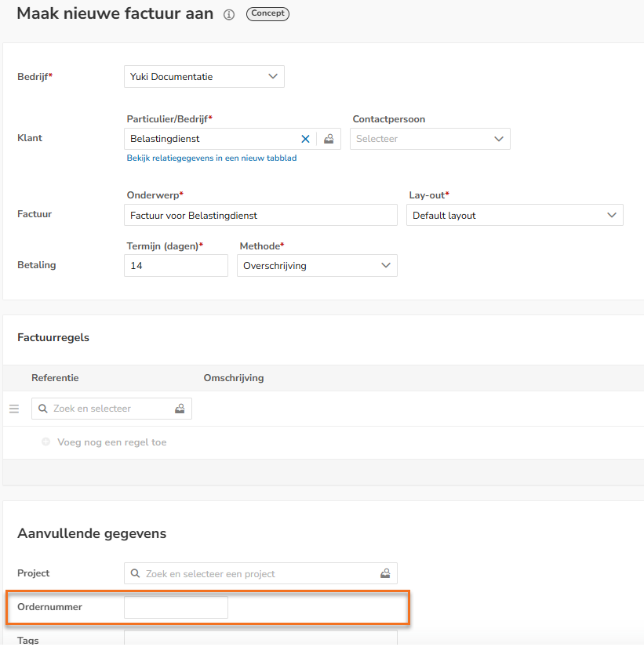Open lookup icon in the Referentie field

coord(180,409)
